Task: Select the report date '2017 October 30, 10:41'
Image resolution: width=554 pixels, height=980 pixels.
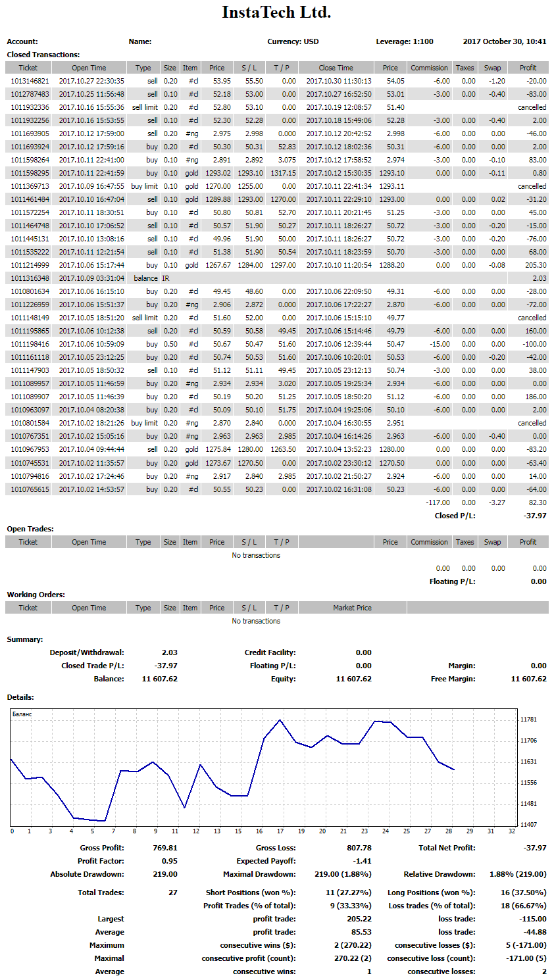Action: pyautogui.click(x=505, y=41)
